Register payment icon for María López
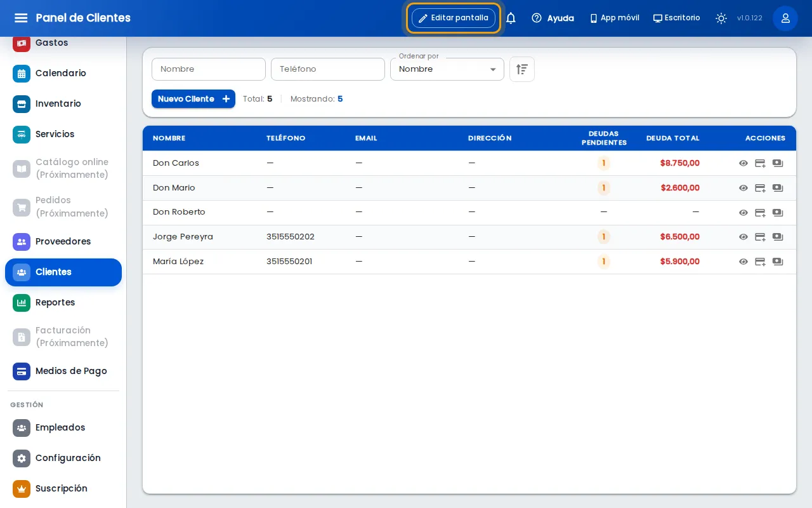 (x=778, y=262)
